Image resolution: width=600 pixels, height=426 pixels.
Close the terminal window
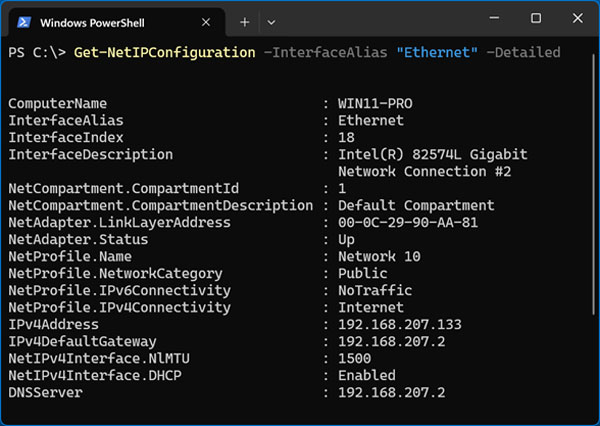pos(578,18)
